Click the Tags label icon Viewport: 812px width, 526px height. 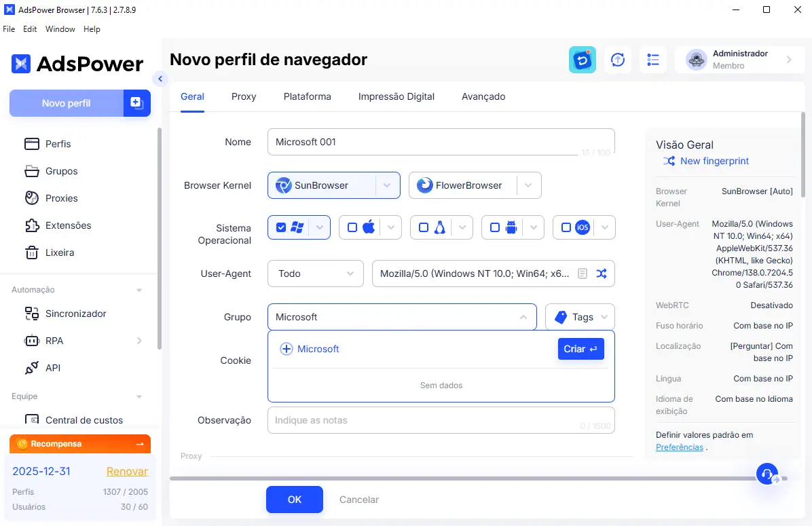click(x=561, y=317)
